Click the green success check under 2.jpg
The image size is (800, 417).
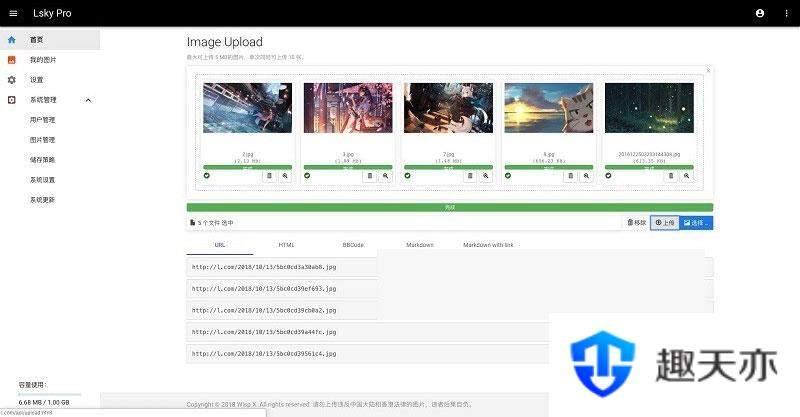point(207,176)
